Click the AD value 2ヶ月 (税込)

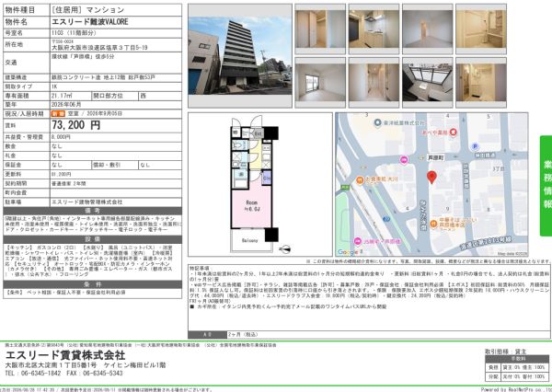pos(243,335)
